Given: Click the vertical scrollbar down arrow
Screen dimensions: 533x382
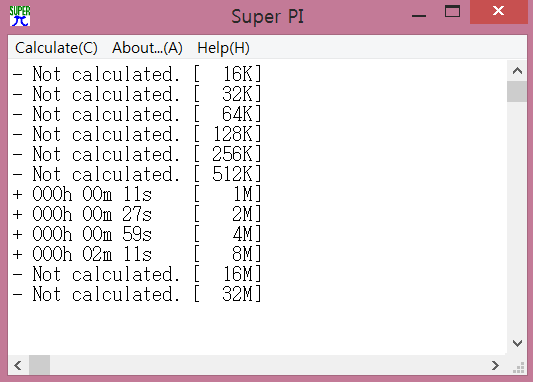Looking at the screenshot, I should [x=517, y=343].
